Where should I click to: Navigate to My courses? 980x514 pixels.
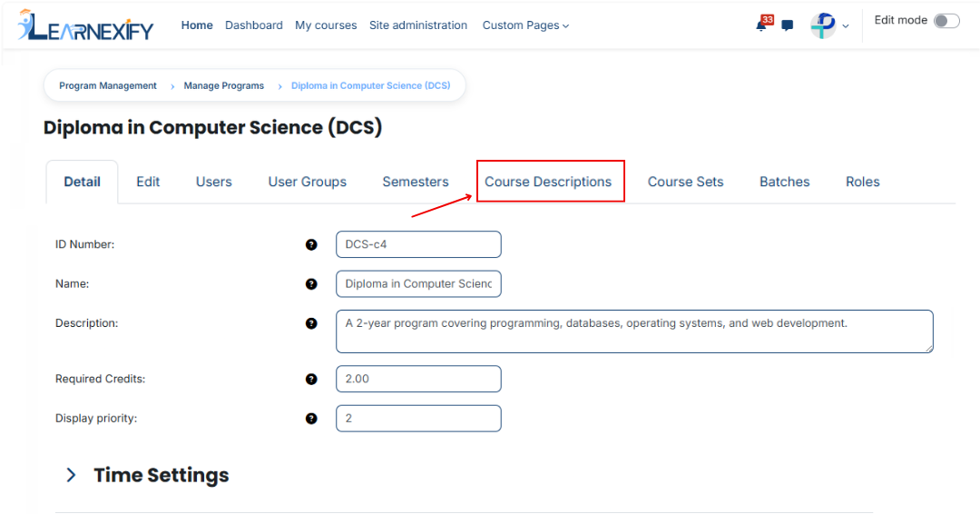click(x=326, y=25)
